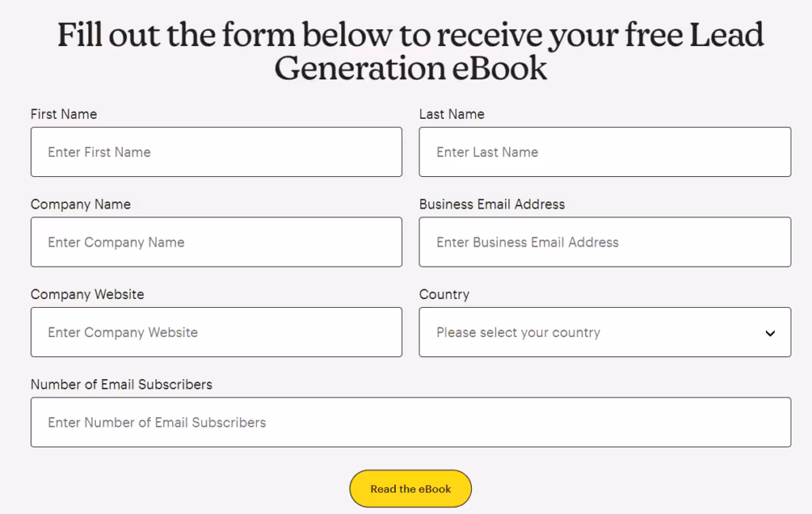This screenshot has width=812, height=514.
Task: Click the "Last Name" field label
Action: tap(451, 114)
